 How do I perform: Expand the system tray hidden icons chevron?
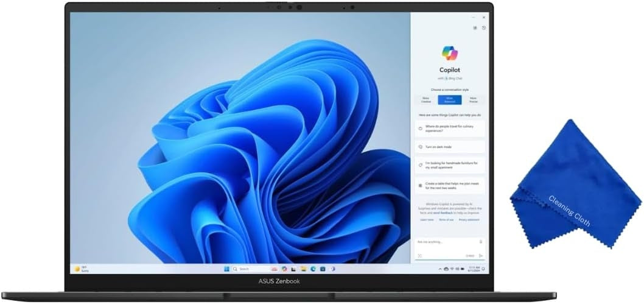(440, 269)
